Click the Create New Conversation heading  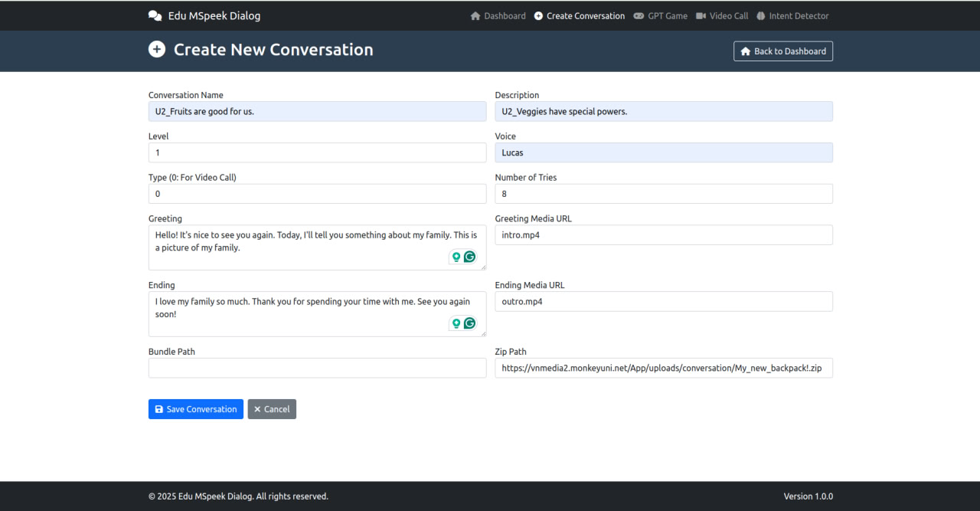pos(273,50)
